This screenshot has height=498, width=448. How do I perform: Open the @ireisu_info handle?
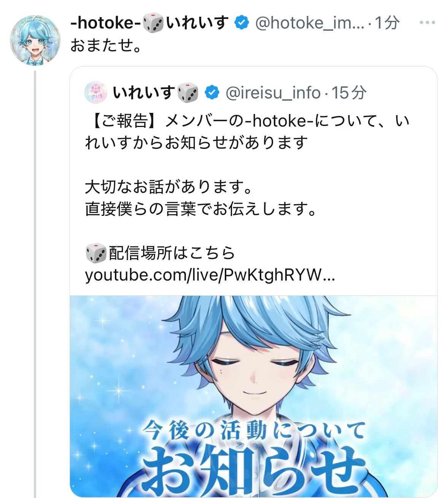273,93
